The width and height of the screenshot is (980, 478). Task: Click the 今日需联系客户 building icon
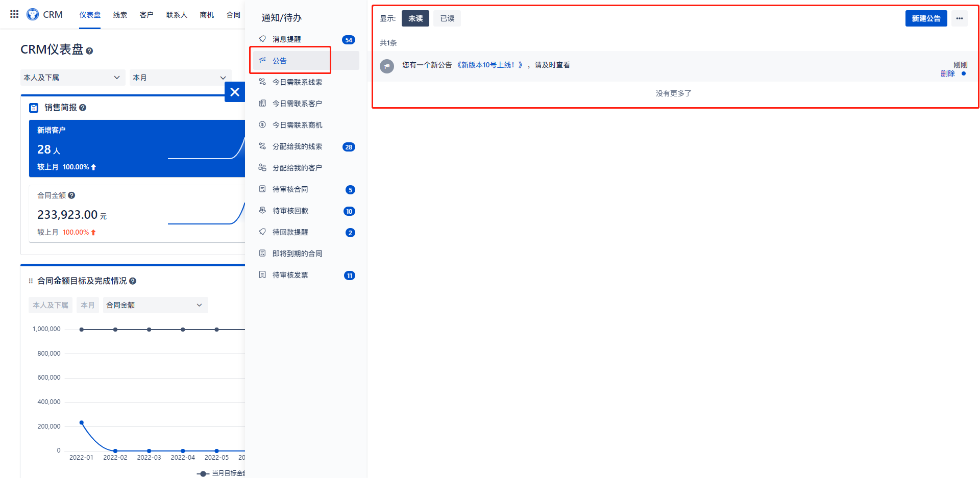pos(262,103)
